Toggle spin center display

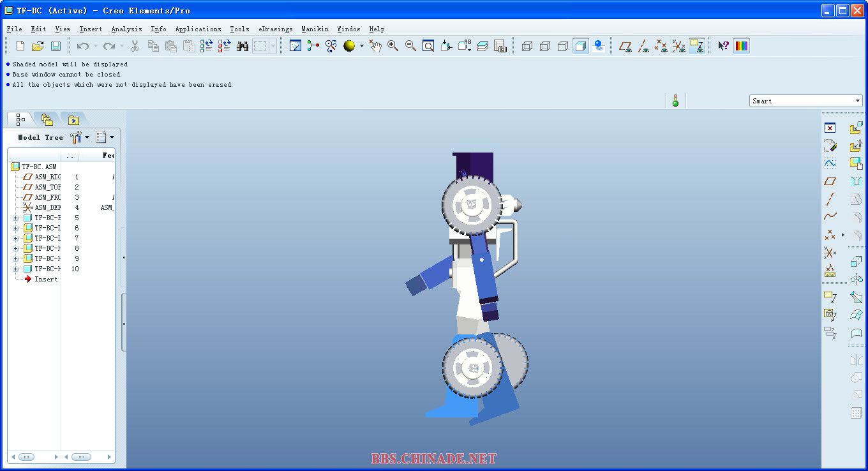(x=313, y=46)
